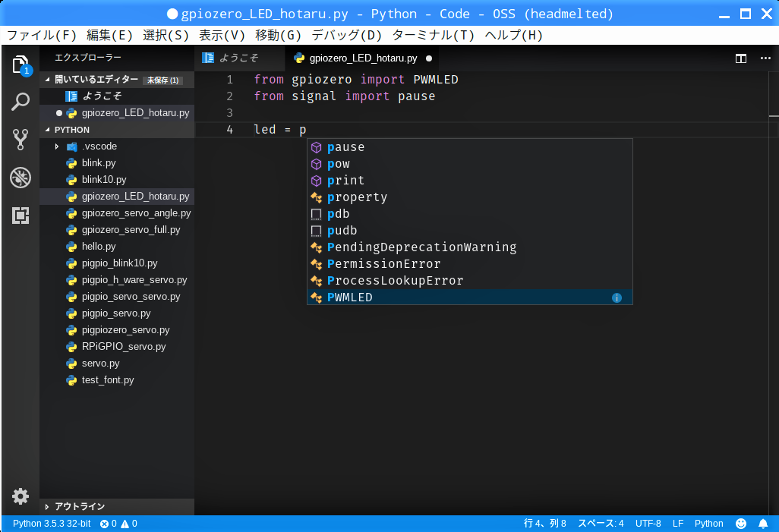The image size is (779, 532).
Task: Open the 選択(S) menu
Action: click(x=166, y=35)
